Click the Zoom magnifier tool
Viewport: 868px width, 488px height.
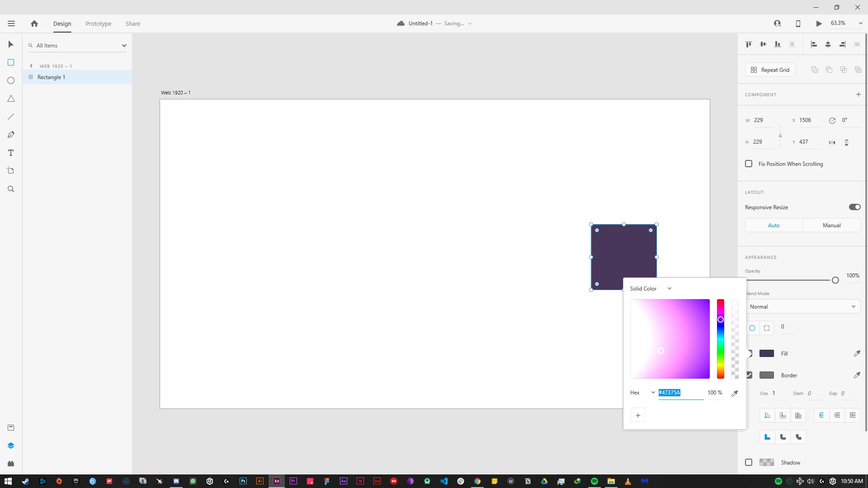[11, 189]
